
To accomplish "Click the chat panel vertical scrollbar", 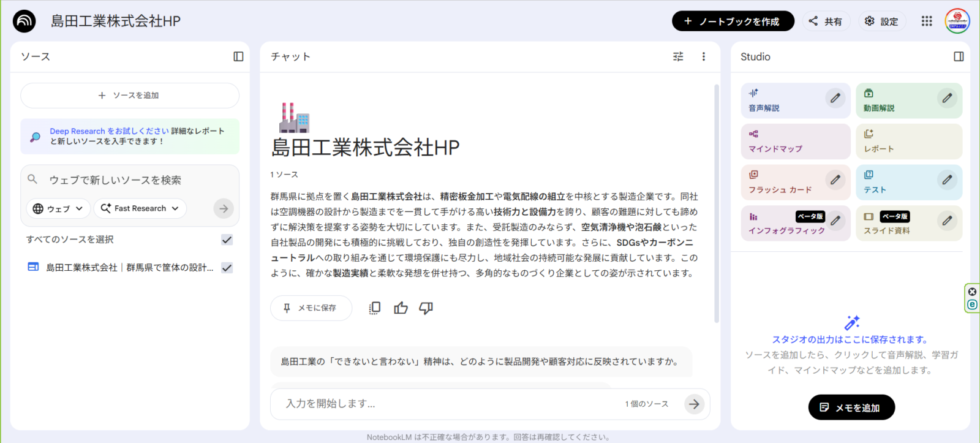I will (x=717, y=202).
